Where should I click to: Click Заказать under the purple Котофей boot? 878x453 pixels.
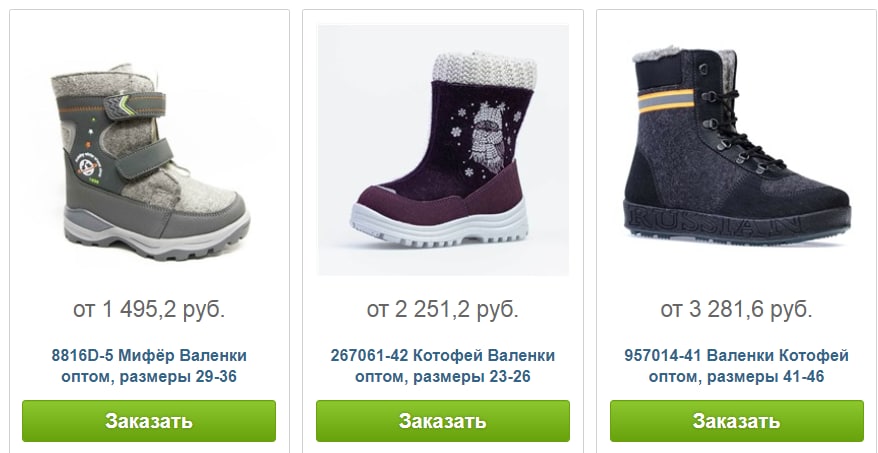[443, 421]
